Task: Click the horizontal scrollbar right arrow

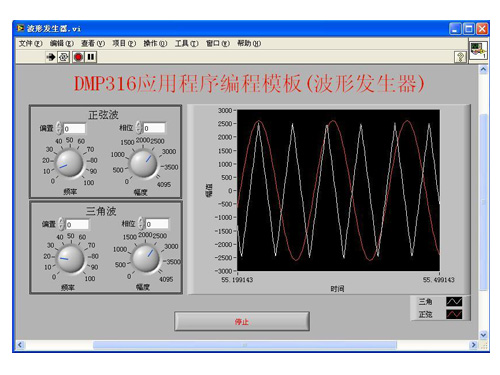Action: pyautogui.click(x=473, y=345)
